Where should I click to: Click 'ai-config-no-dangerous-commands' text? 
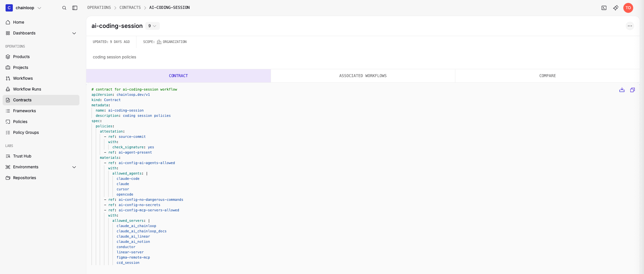(151, 200)
